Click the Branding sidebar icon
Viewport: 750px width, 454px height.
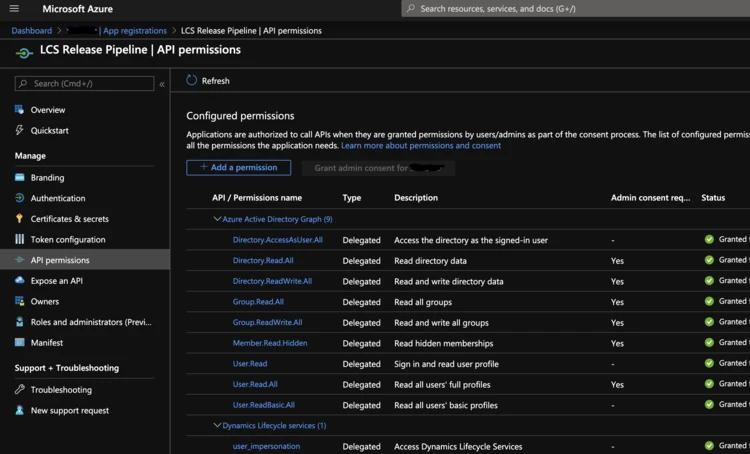tap(20, 178)
